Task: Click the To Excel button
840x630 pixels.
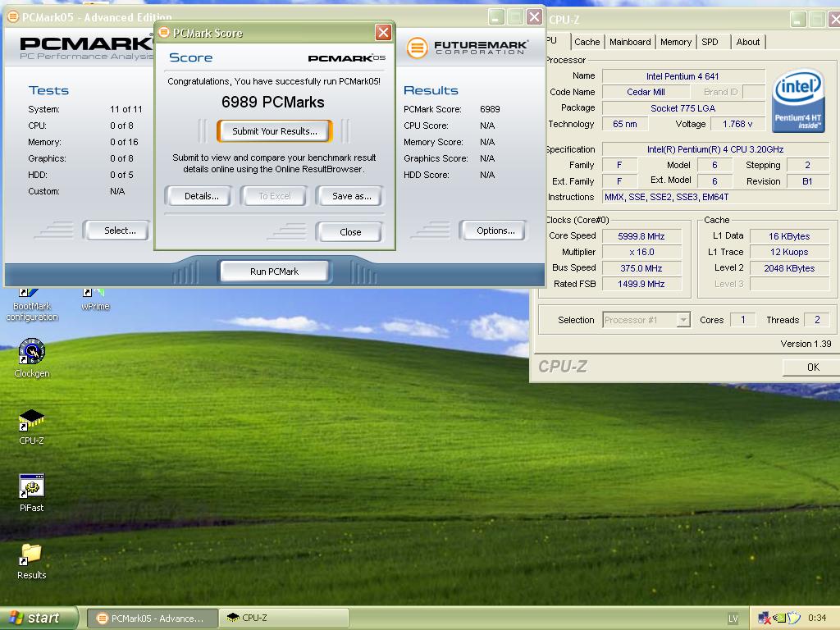Action: click(274, 196)
